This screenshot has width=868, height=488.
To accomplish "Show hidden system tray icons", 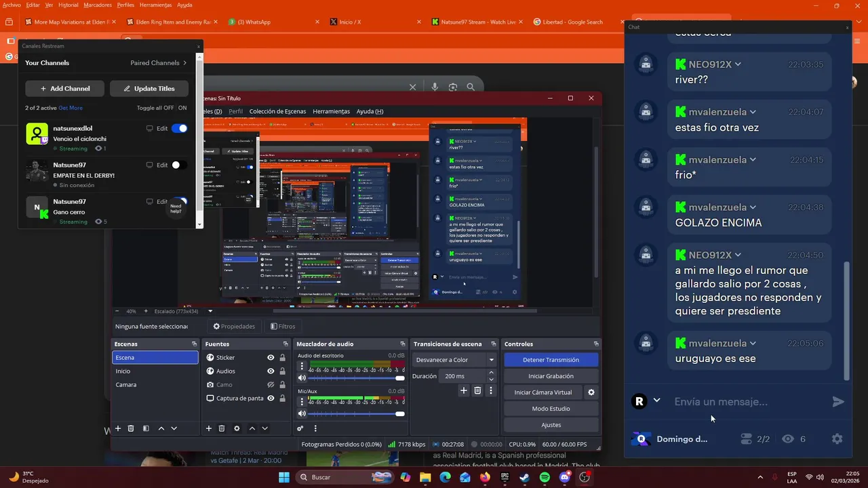I will pos(759,477).
